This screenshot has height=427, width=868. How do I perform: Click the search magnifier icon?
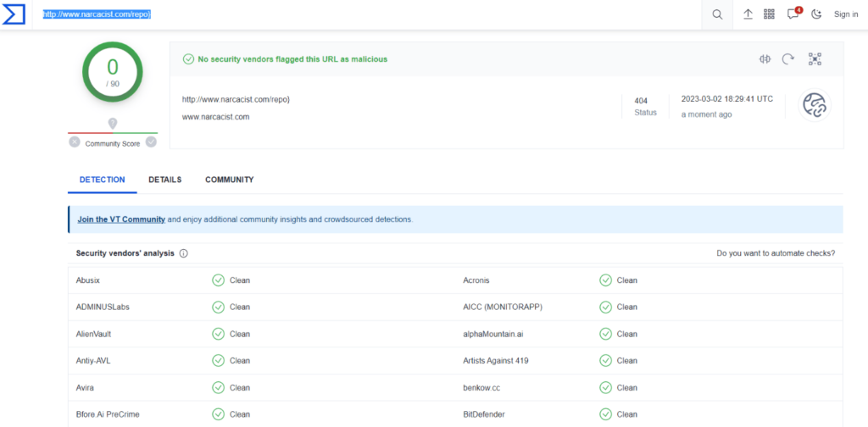[x=717, y=15]
